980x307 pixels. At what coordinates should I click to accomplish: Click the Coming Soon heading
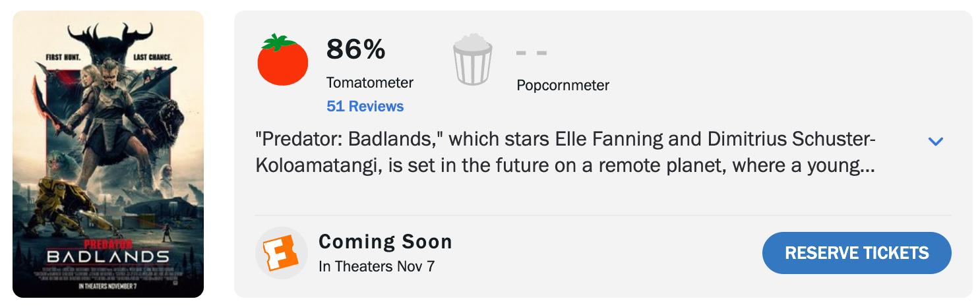385,242
